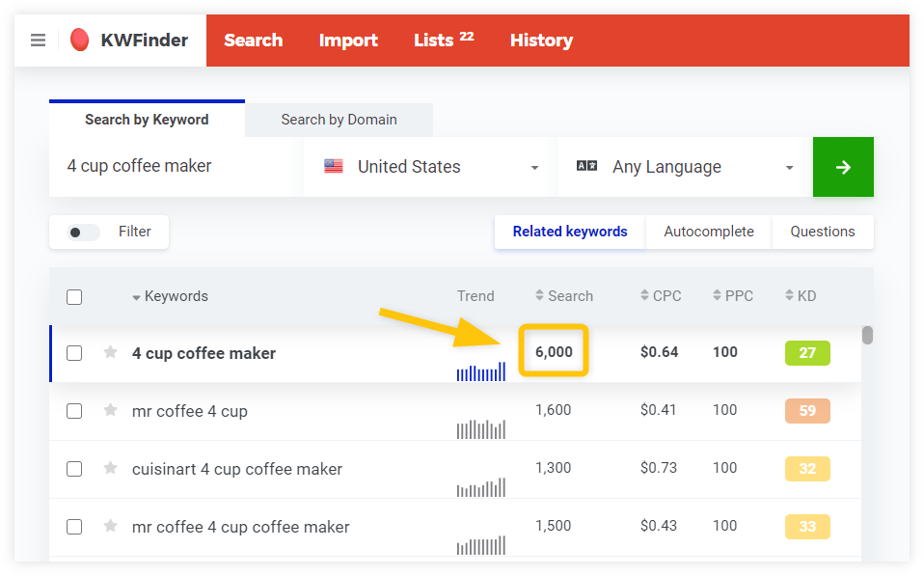Check the select-all checkbox in header
Image resolution: width=924 pixels, height=576 pixels.
(x=74, y=297)
